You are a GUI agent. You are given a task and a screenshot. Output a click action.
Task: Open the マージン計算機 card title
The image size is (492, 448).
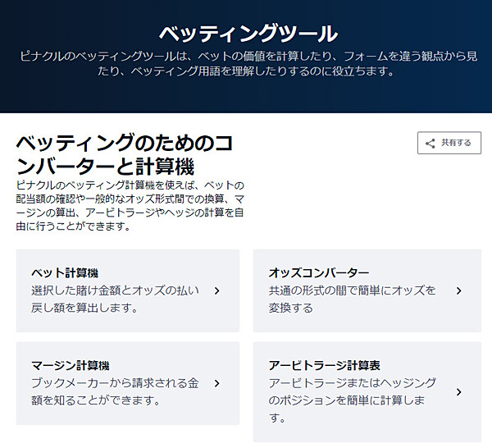tap(71, 365)
